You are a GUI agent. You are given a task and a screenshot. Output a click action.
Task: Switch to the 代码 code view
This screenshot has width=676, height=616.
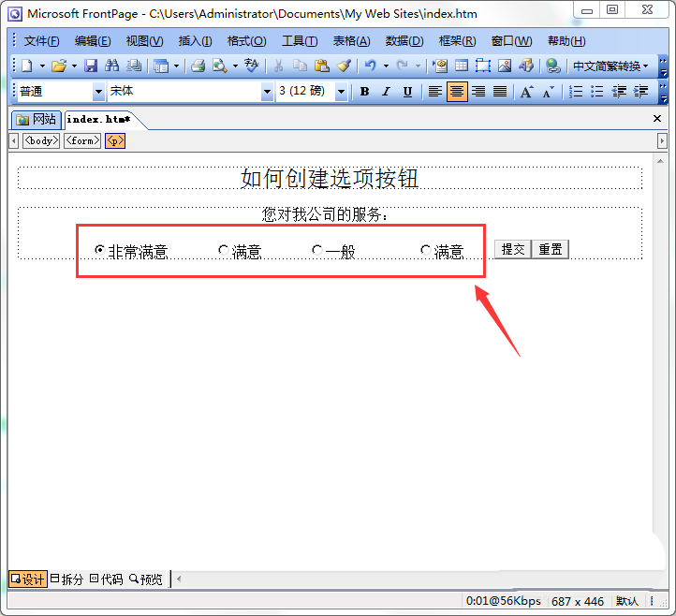[x=107, y=579]
